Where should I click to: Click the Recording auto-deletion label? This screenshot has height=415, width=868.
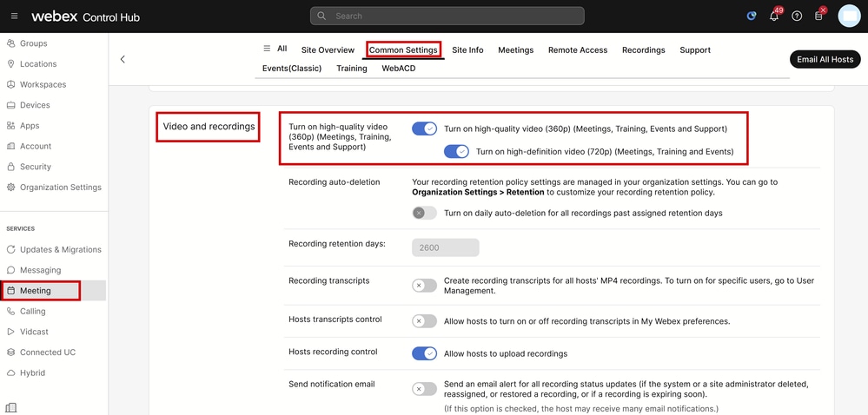(335, 181)
